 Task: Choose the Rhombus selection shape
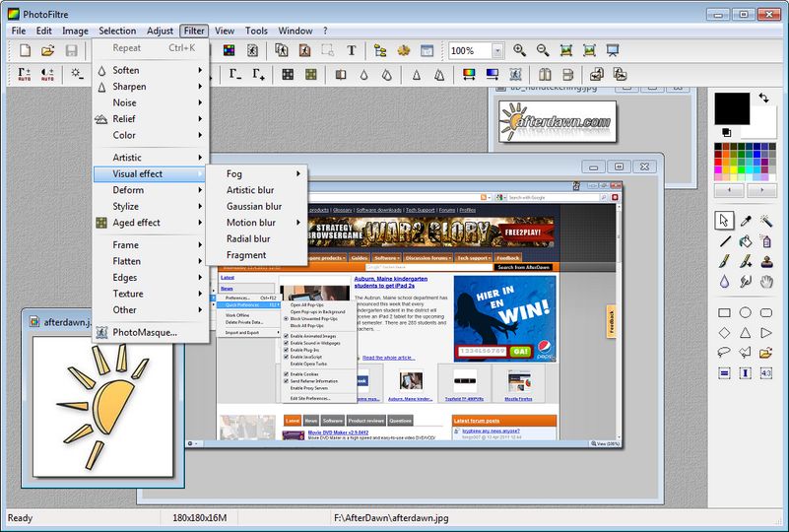725,333
